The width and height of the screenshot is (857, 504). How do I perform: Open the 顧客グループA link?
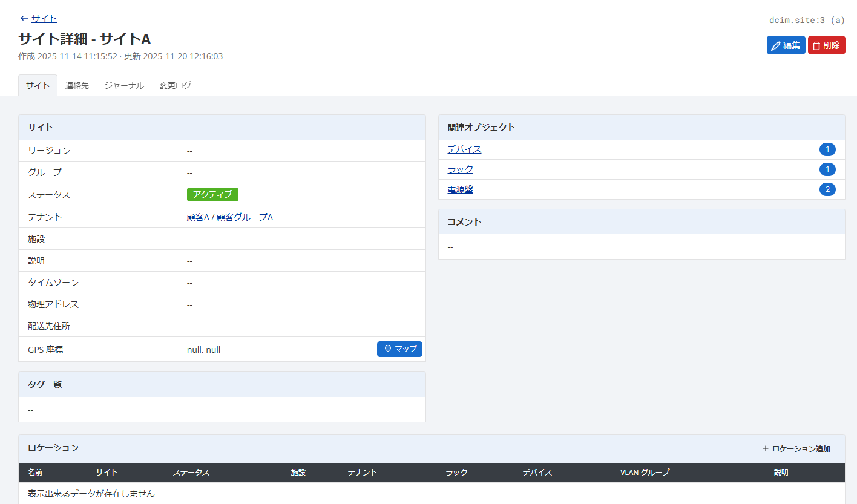245,217
